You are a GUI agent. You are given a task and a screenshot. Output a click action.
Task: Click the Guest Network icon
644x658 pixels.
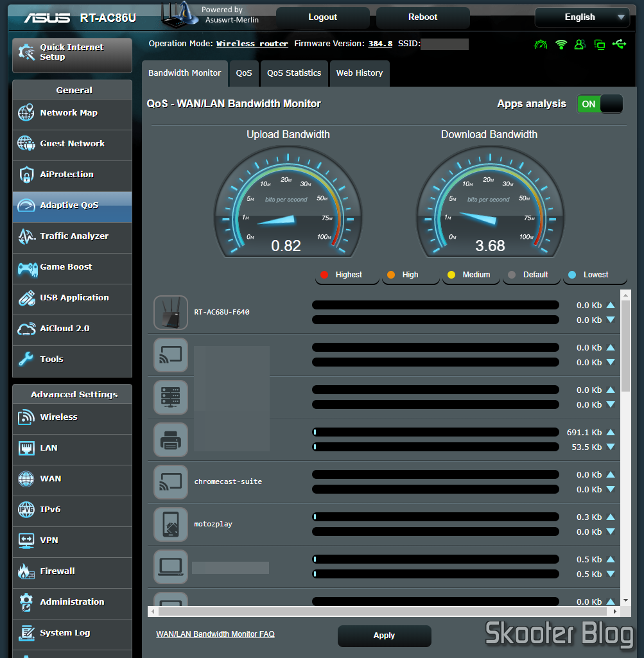(26, 143)
